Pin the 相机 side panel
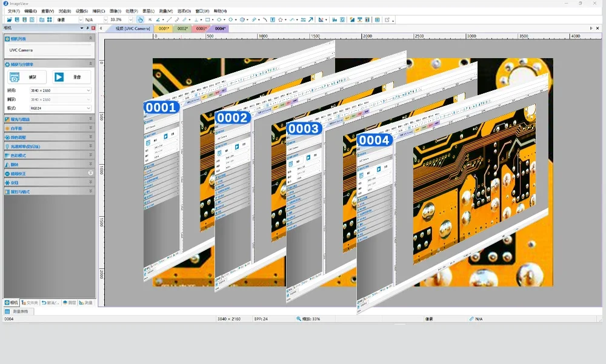 click(87, 28)
